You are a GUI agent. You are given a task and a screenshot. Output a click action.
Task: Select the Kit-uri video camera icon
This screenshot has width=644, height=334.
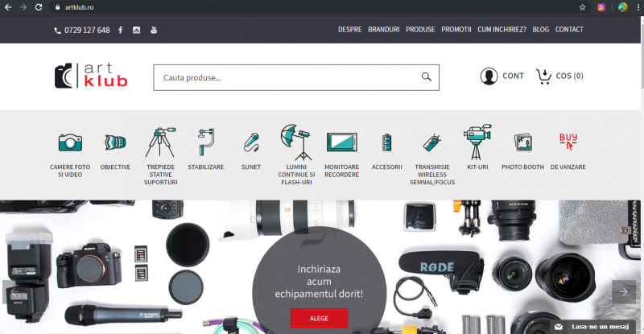(x=477, y=142)
